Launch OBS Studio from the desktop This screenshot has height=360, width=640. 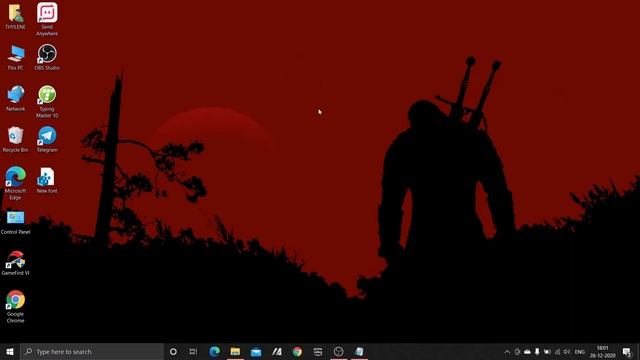click(x=47, y=58)
